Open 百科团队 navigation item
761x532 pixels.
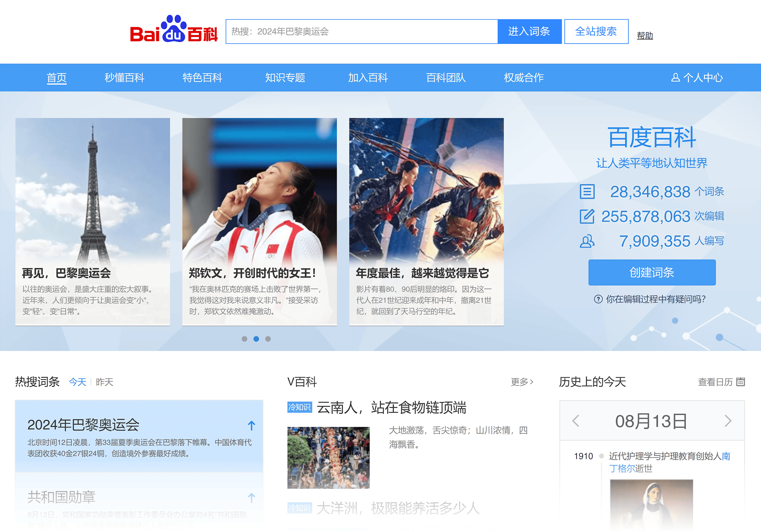coord(446,78)
